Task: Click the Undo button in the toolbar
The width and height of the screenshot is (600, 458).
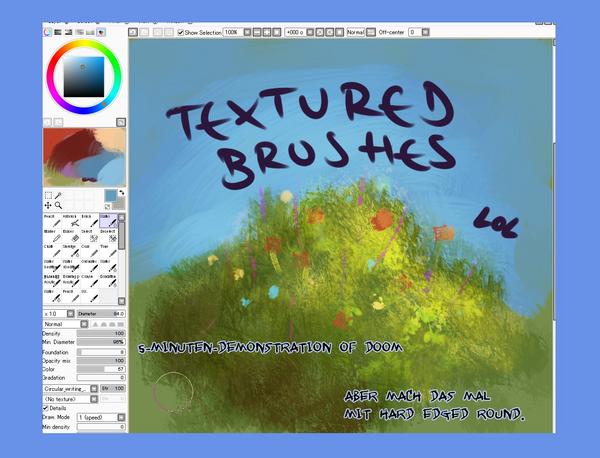Action: (133, 32)
